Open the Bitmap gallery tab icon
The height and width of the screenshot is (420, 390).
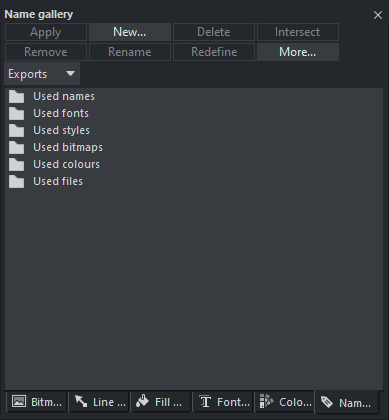19,401
